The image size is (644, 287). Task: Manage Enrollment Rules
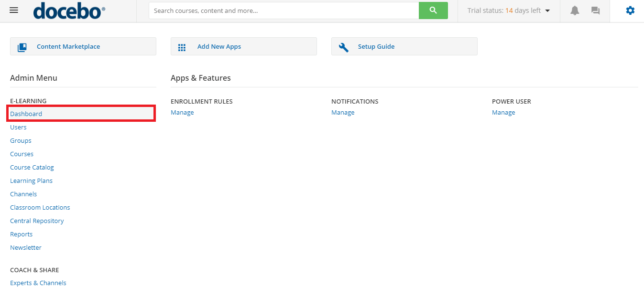(x=182, y=112)
